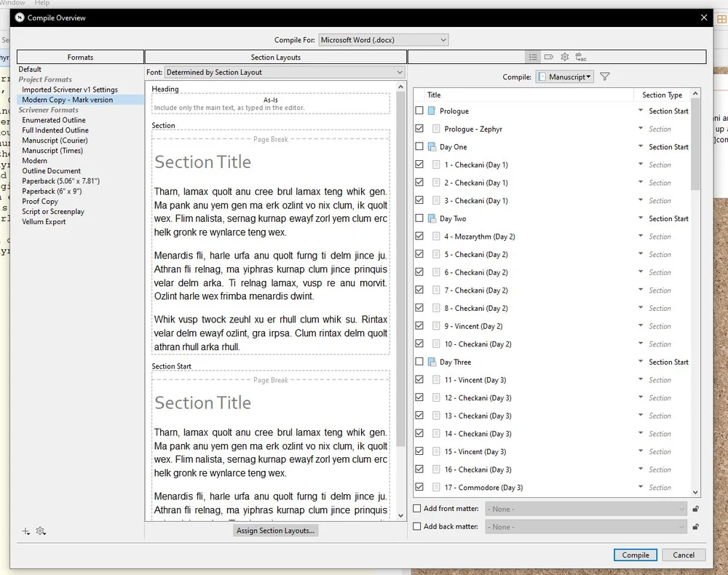
Task: Open the Compile For format dropdown
Action: pyautogui.click(x=384, y=40)
